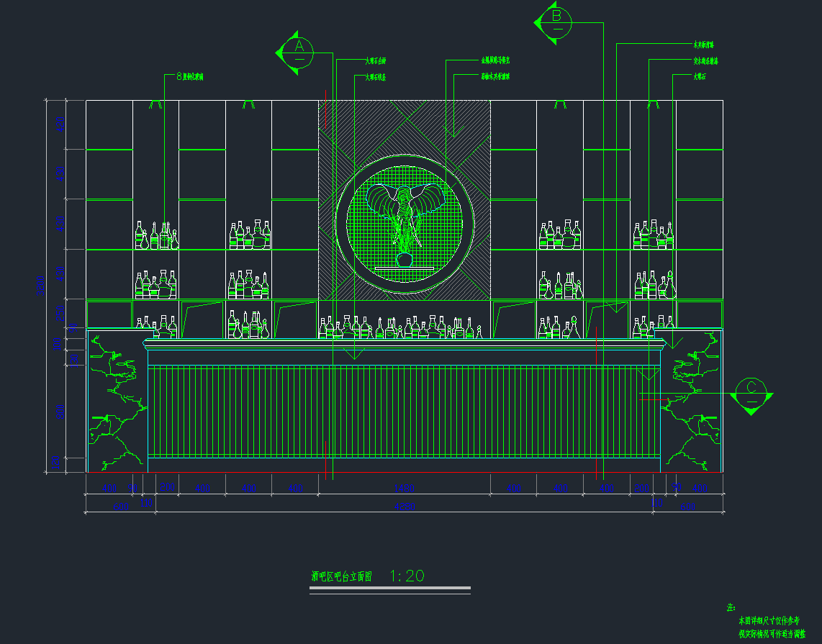The height and width of the screenshot is (644, 822).
Task: Pick the 4280 overall width dimension
Action: [x=405, y=507]
